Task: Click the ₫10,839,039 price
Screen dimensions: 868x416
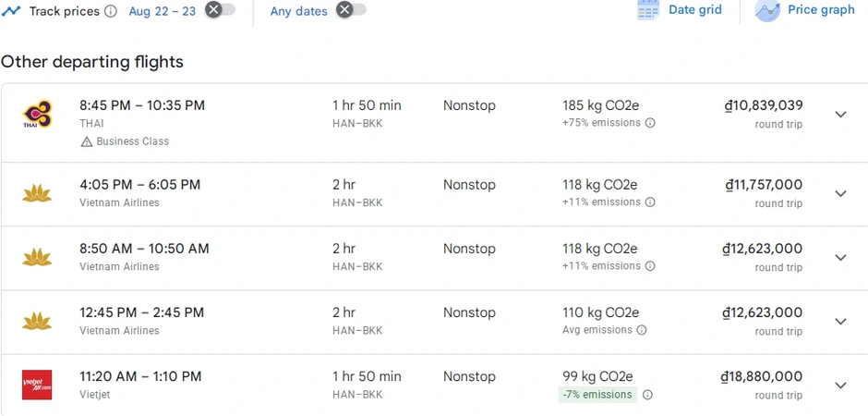Action: 764,105
